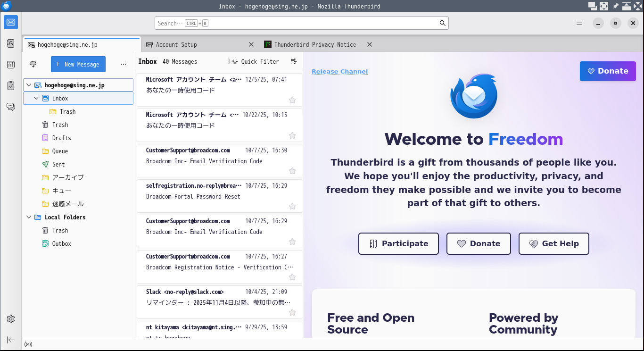Open the Address Book space
Viewport: 644px width, 351px height.
(11, 43)
